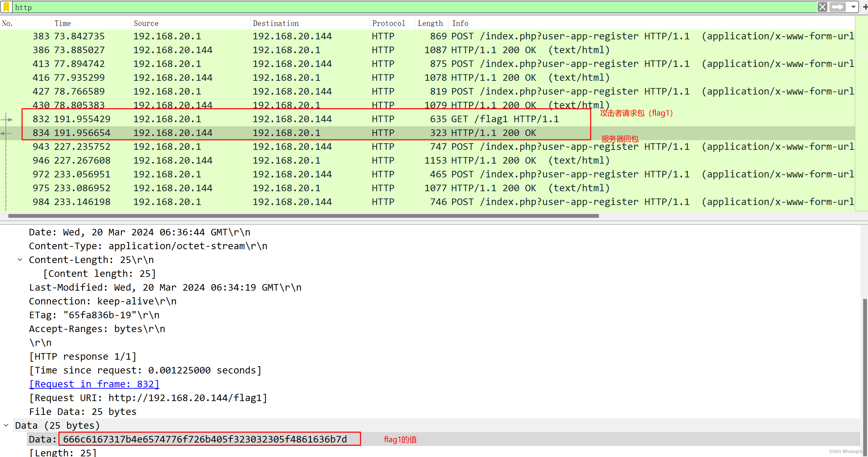This screenshot has height=457, width=868.
Task: Click the filter bookmark icon
Action: pyautogui.click(x=6, y=7)
